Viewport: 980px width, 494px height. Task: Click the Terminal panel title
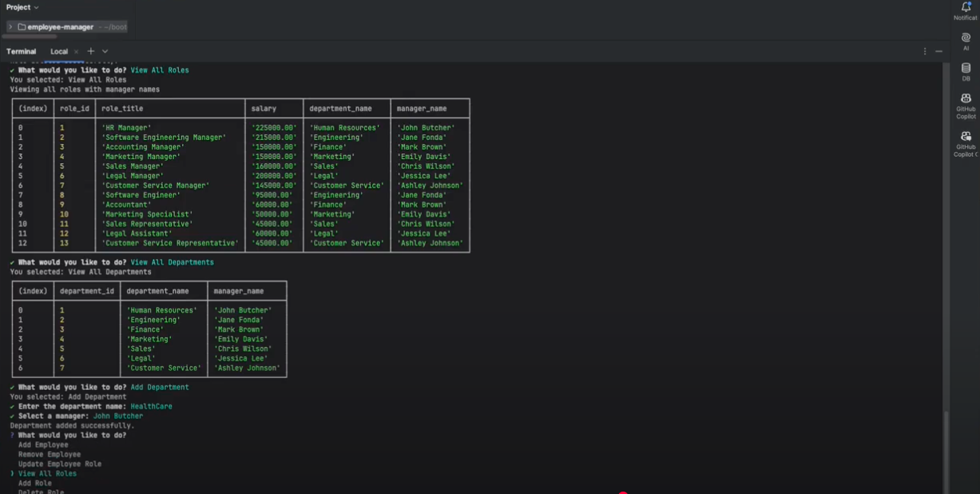pyautogui.click(x=22, y=51)
